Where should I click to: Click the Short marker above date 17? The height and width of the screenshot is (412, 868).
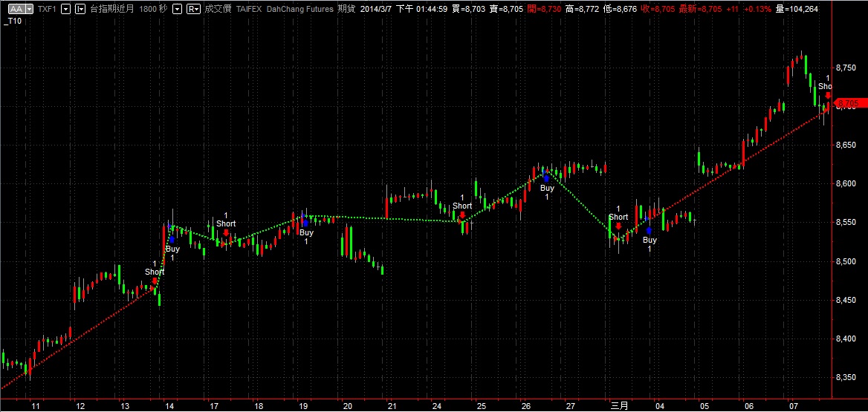[x=226, y=223]
